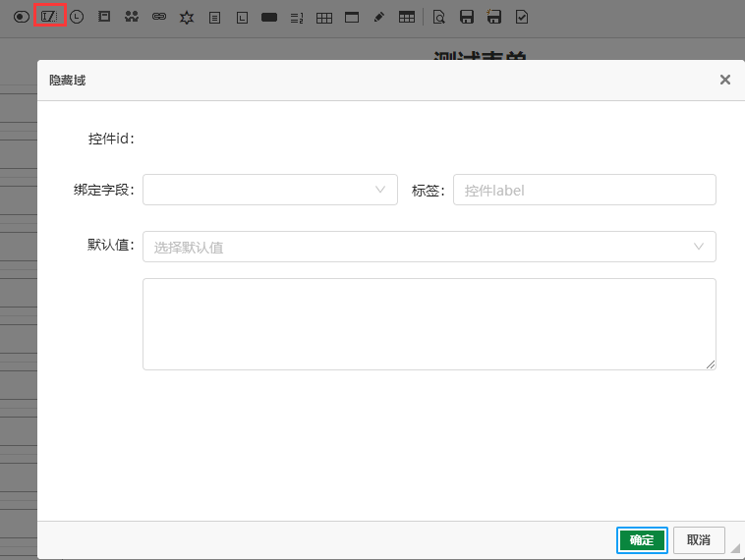Click the window panel toolbar icon
Viewport: 745px width, 560px height.
pos(352,18)
